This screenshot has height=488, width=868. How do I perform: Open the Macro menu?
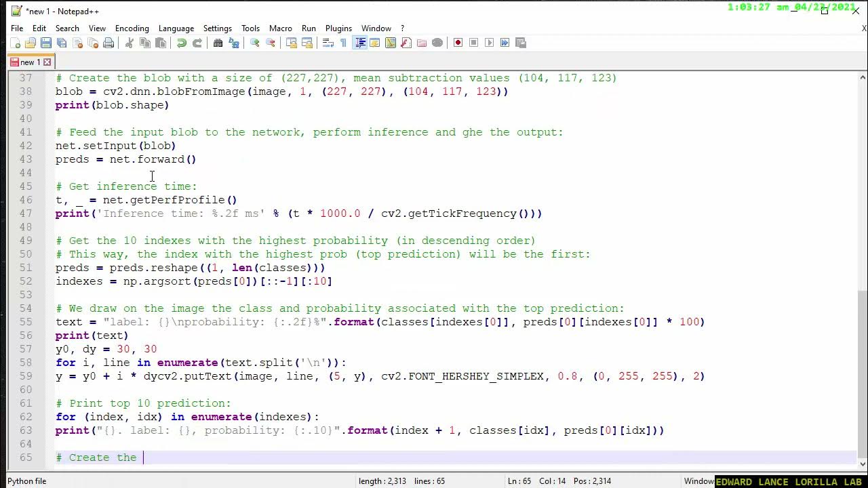[x=280, y=28]
